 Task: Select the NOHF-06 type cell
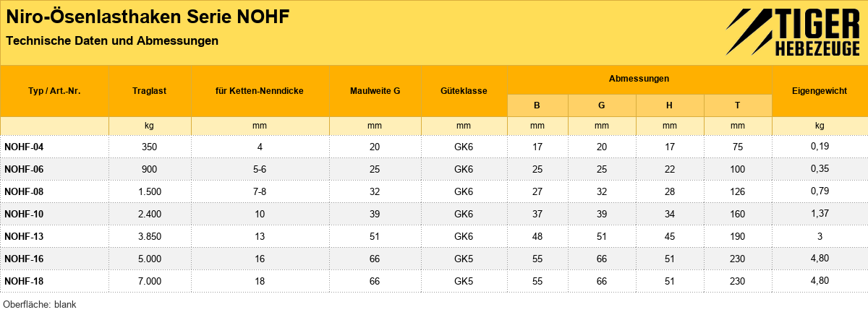point(24,169)
